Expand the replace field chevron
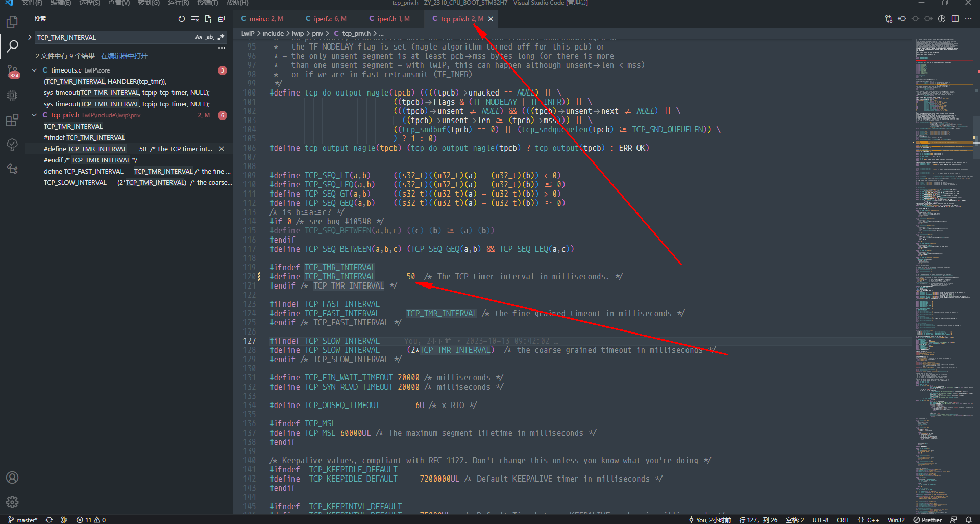 coord(30,37)
